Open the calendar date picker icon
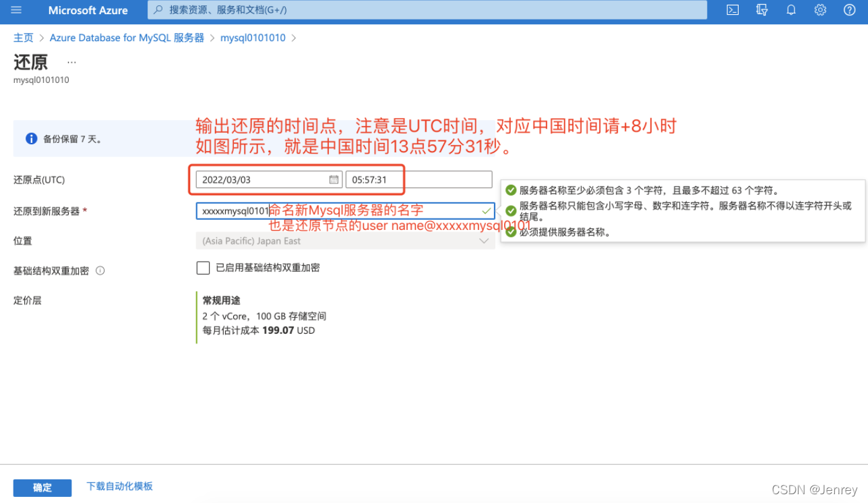Image resolution: width=868 pixels, height=503 pixels. pos(334,180)
